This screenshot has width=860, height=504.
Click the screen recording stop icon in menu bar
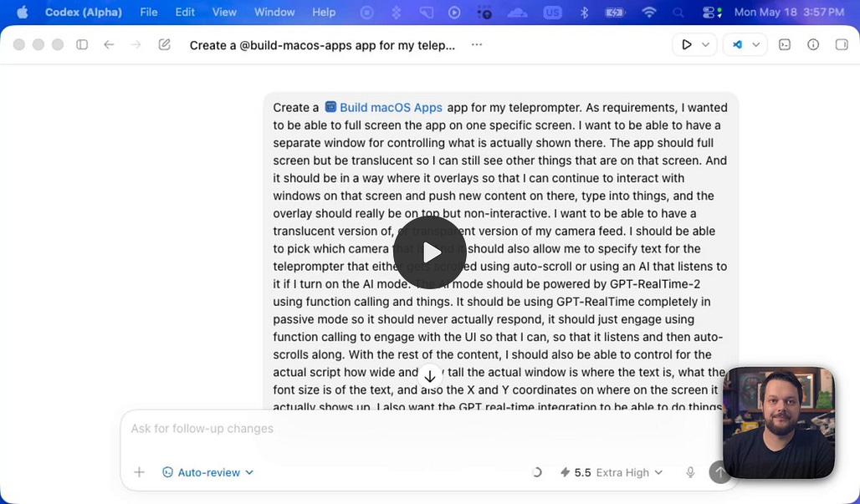point(367,12)
